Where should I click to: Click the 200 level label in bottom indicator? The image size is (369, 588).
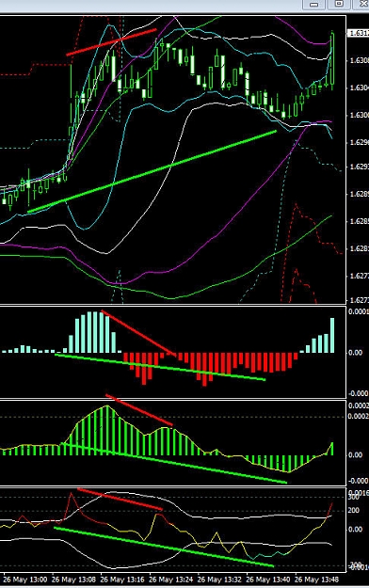354,510
